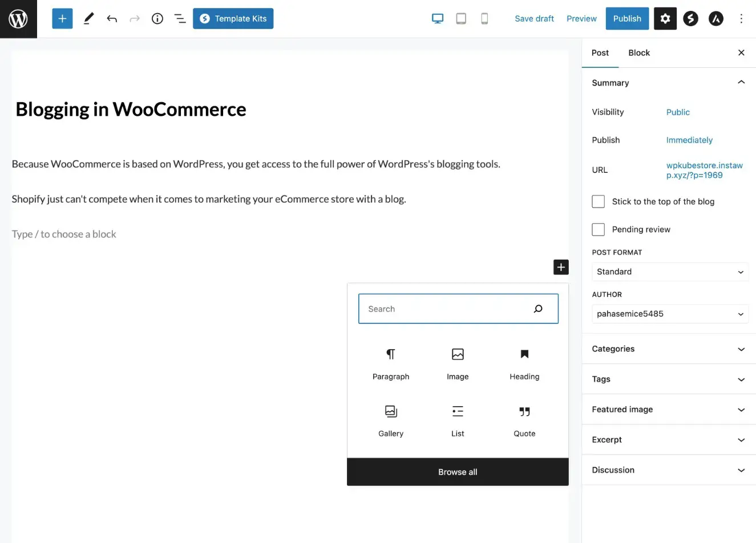Switch to desktop preview icon
The height and width of the screenshot is (543, 756).
[x=438, y=19]
